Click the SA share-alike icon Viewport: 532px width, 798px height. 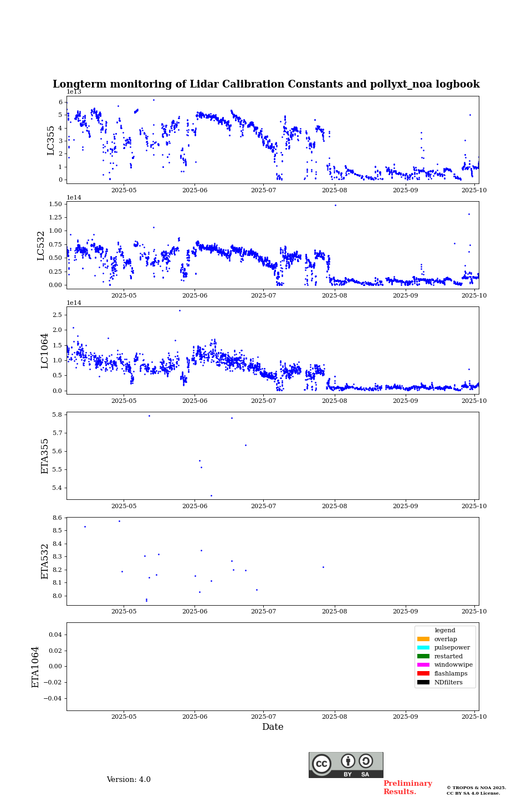366,761
